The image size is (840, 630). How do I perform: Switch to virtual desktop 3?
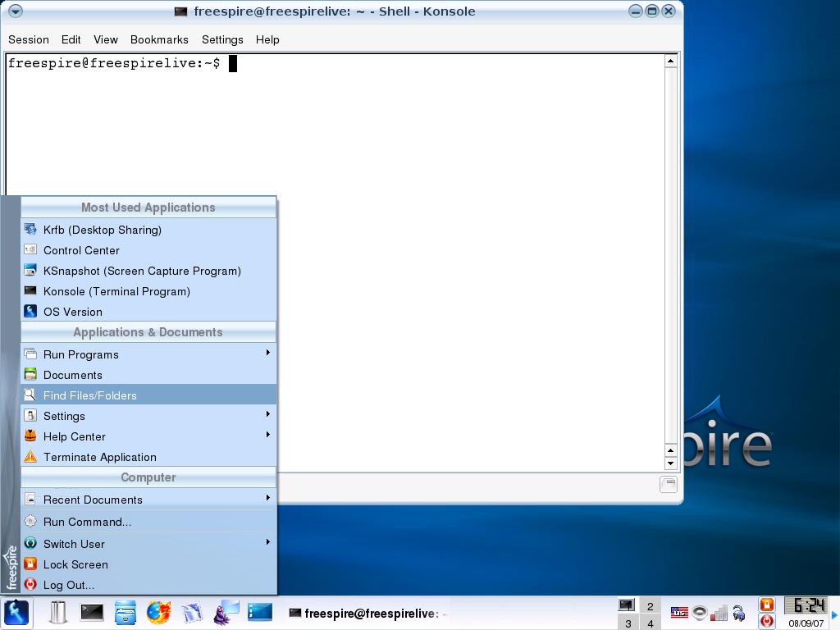click(628, 623)
